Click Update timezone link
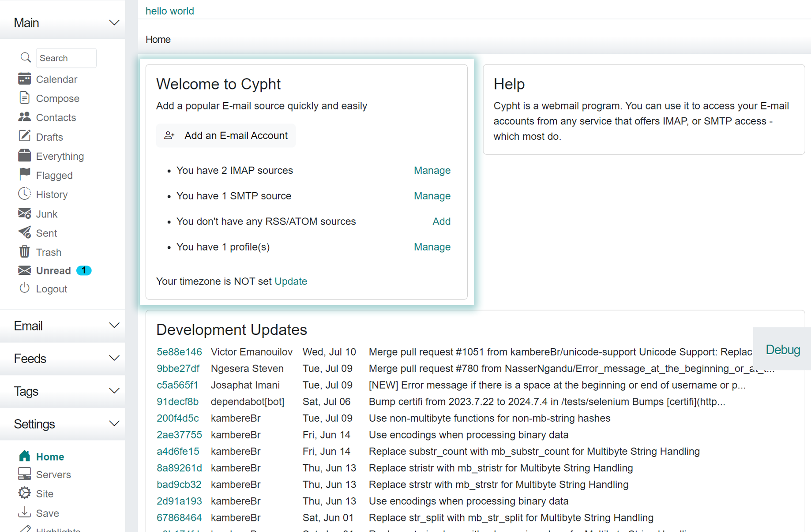 pyautogui.click(x=291, y=281)
